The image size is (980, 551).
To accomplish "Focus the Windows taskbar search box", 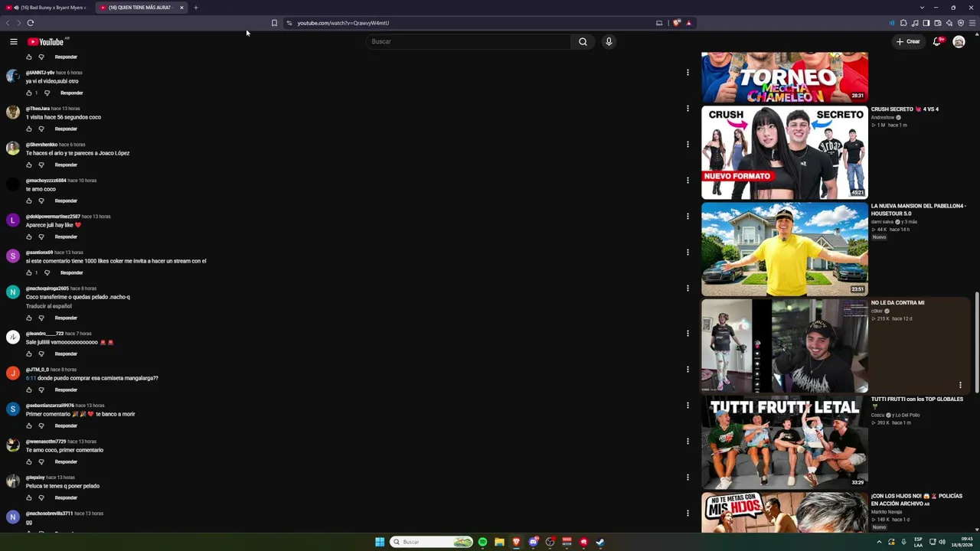I will (x=432, y=542).
